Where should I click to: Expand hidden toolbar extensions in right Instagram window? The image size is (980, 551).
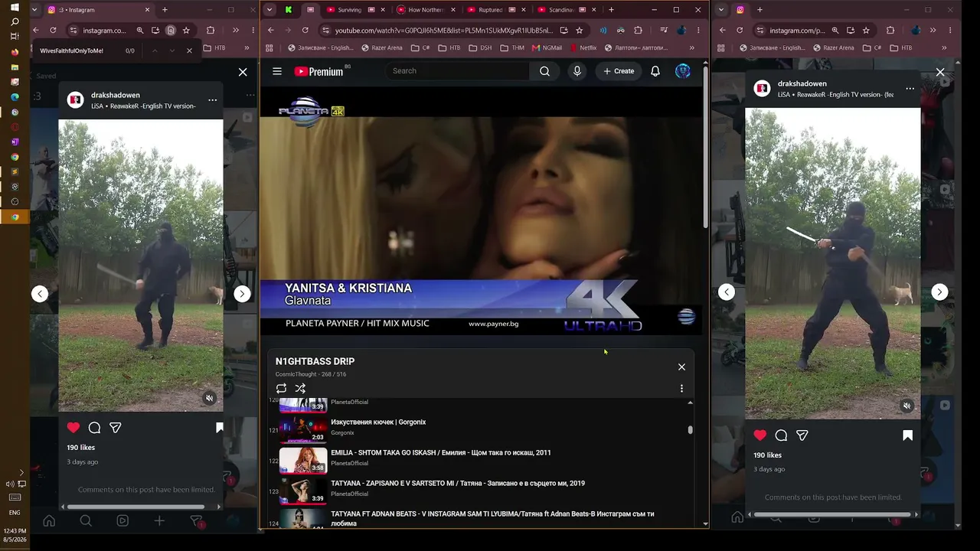pos(933,31)
